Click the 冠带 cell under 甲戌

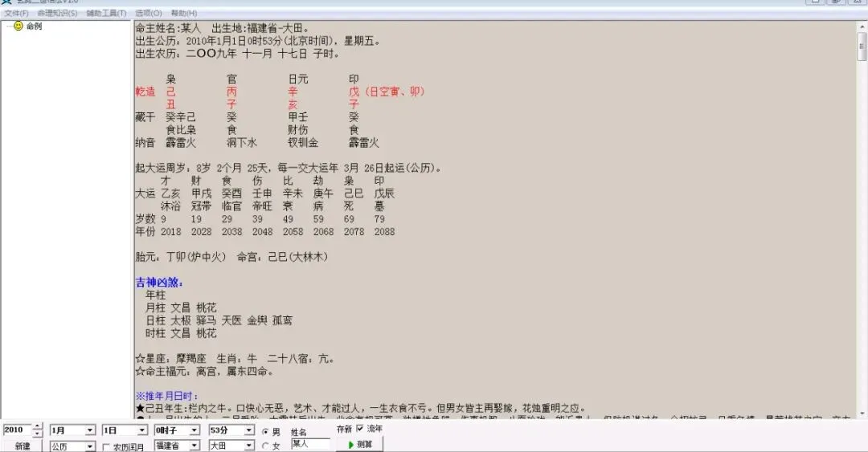point(202,206)
